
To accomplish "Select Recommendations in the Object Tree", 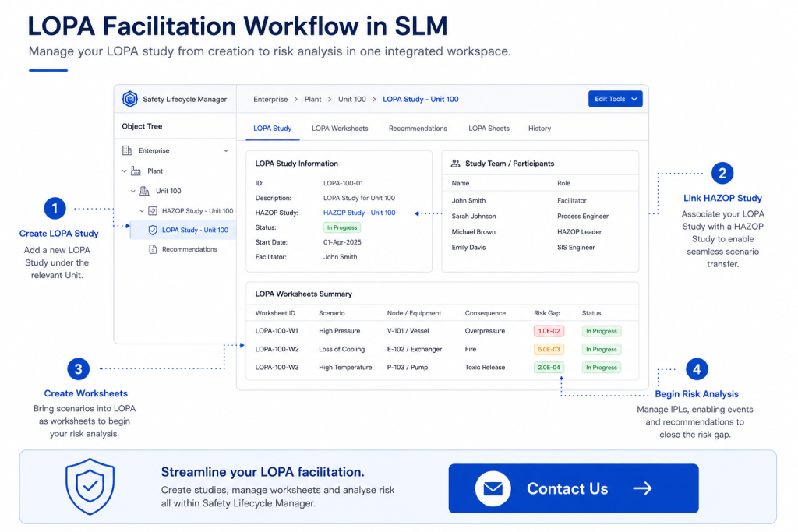I will (x=189, y=249).
